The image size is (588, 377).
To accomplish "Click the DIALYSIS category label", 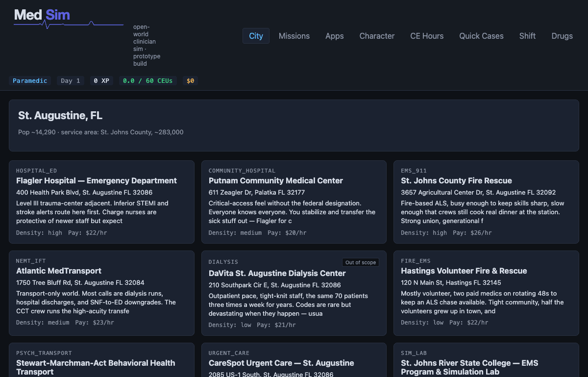I will click(223, 262).
